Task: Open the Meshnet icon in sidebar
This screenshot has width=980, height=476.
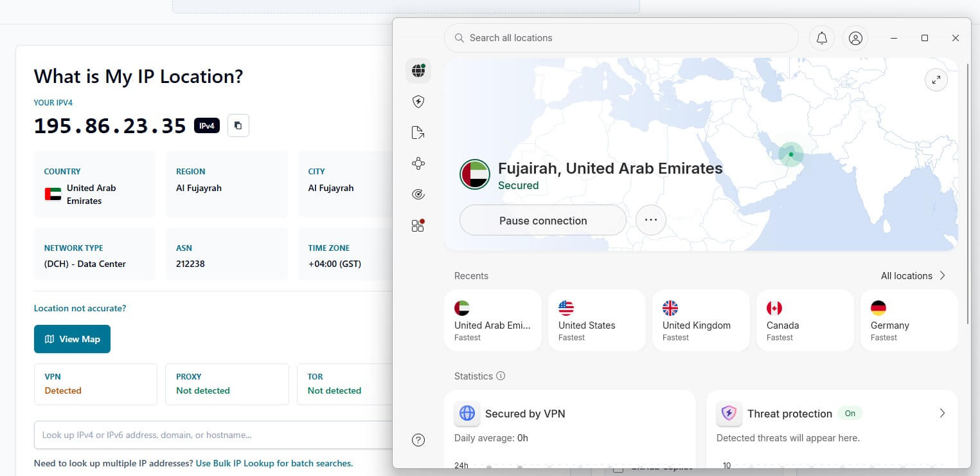Action: pyautogui.click(x=418, y=163)
